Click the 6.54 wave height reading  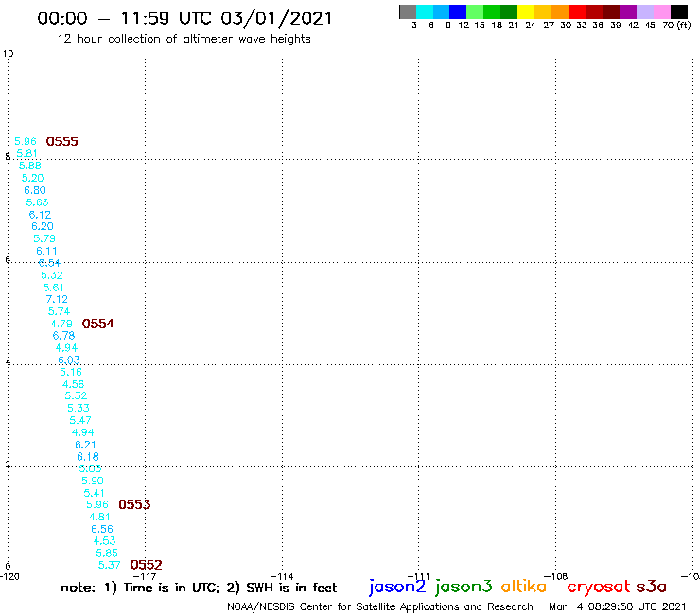pos(49,264)
